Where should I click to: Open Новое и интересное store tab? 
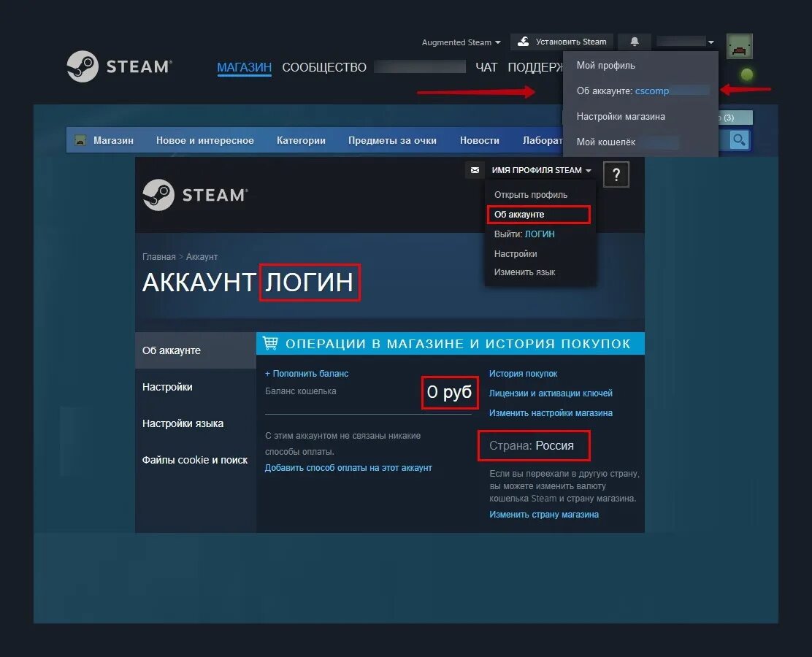(205, 140)
